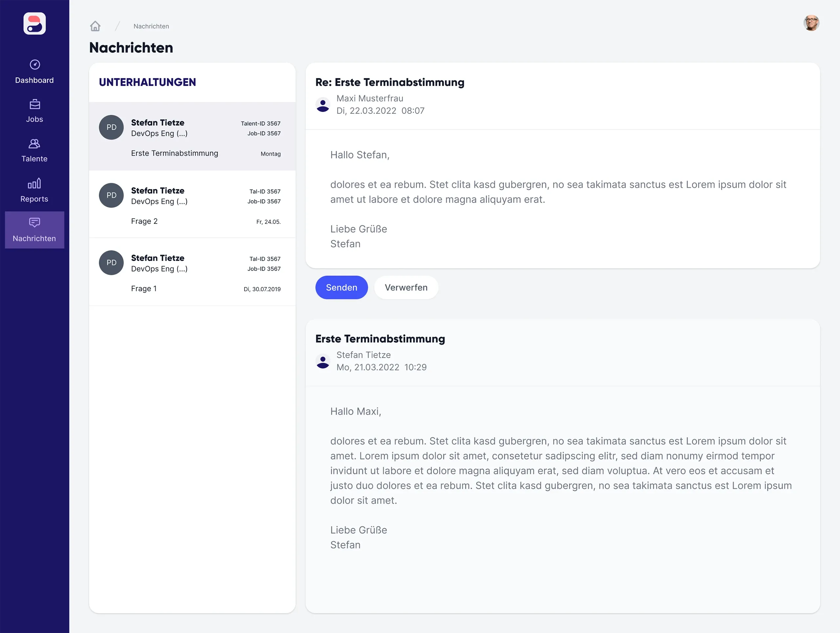This screenshot has height=633, width=840.
Task: Click the app logo icon
Action: click(x=34, y=24)
